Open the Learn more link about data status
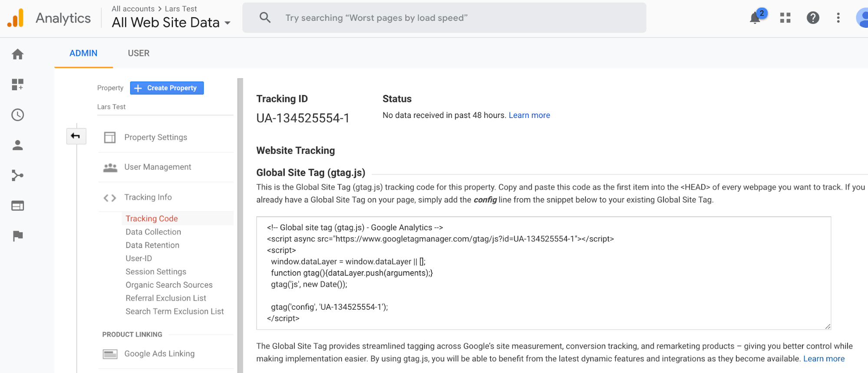The width and height of the screenshot is (868, 373). [529, 115]
